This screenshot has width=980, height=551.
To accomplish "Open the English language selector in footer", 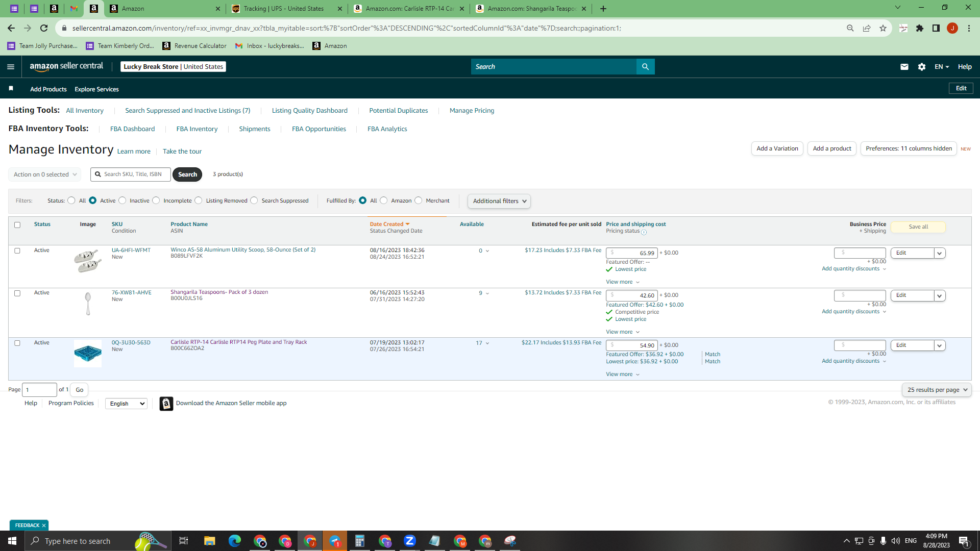I will pyautogui.click(x=126, y=404).
